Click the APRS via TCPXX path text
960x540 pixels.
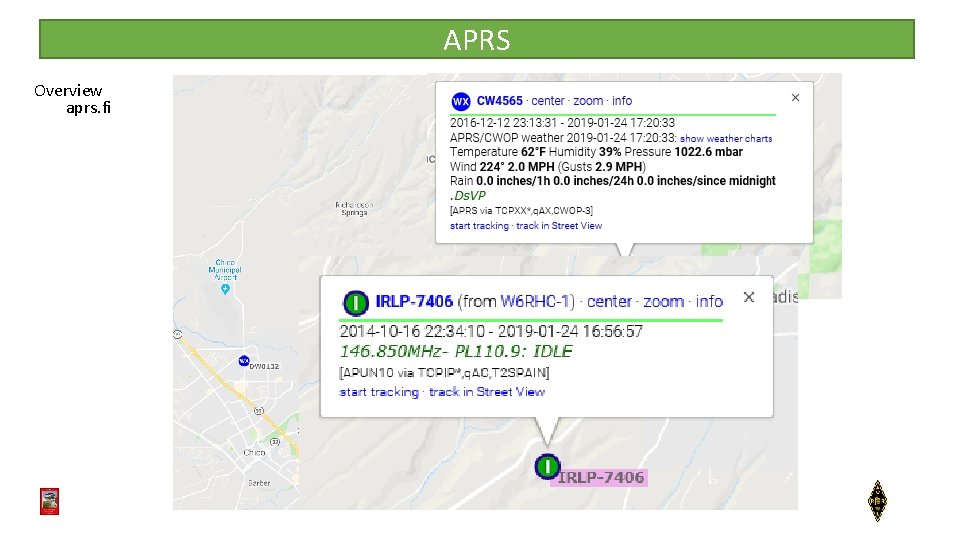coord(521,211)
